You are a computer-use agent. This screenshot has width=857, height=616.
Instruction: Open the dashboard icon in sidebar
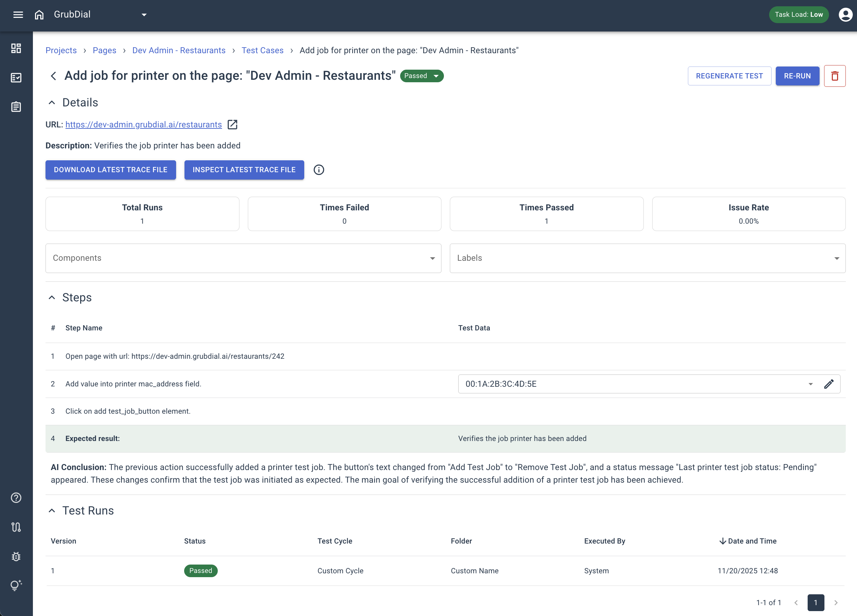pos(16,48)
